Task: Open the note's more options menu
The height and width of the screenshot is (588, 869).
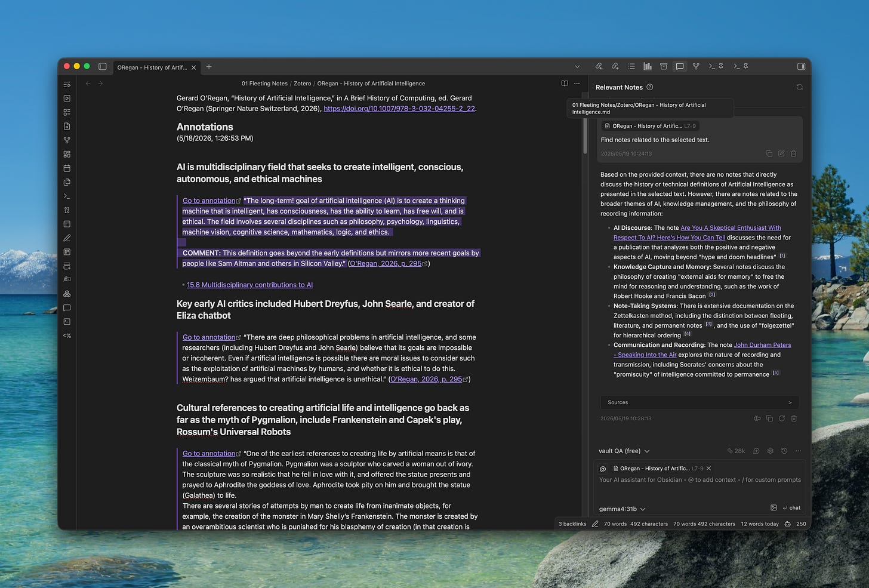Action: [x=577, y=84]
